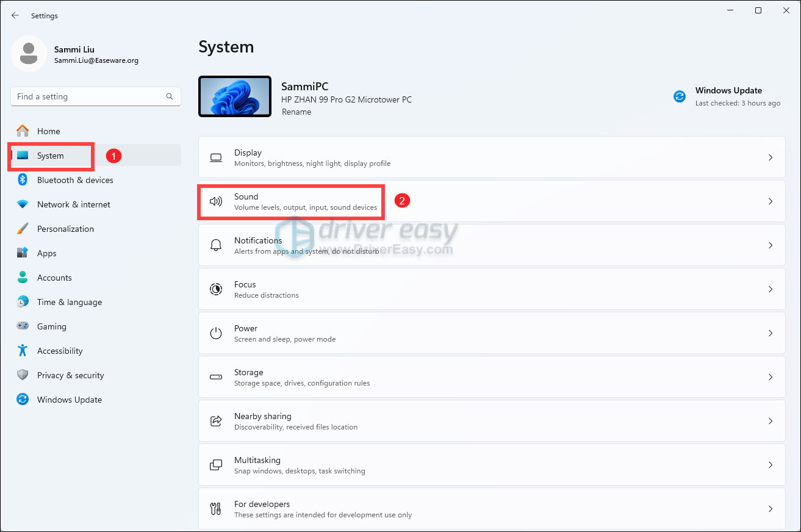Click the search magnifier icon in Find a setting
This screenshot has width=801, height=532.
170,96
